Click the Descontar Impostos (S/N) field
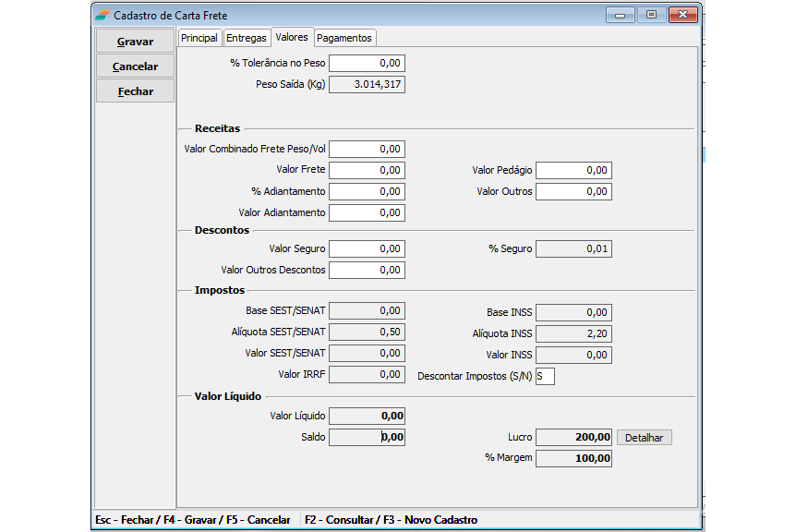 click(545, 377)
